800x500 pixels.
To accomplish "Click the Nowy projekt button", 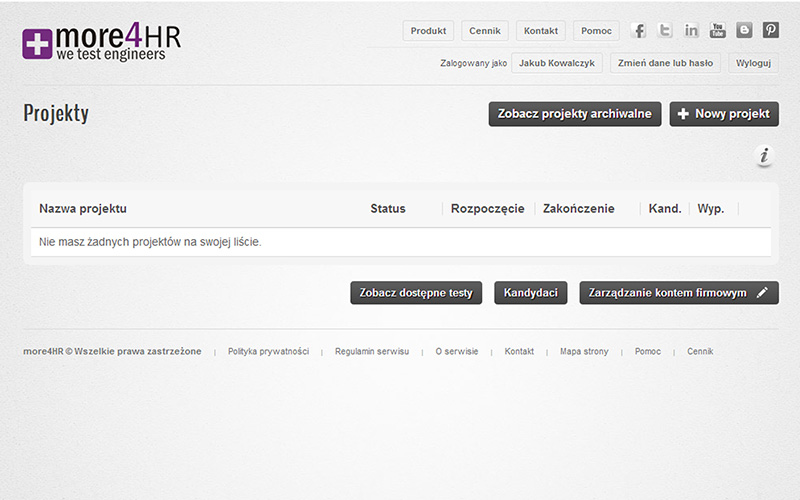I will pos(724,114).
